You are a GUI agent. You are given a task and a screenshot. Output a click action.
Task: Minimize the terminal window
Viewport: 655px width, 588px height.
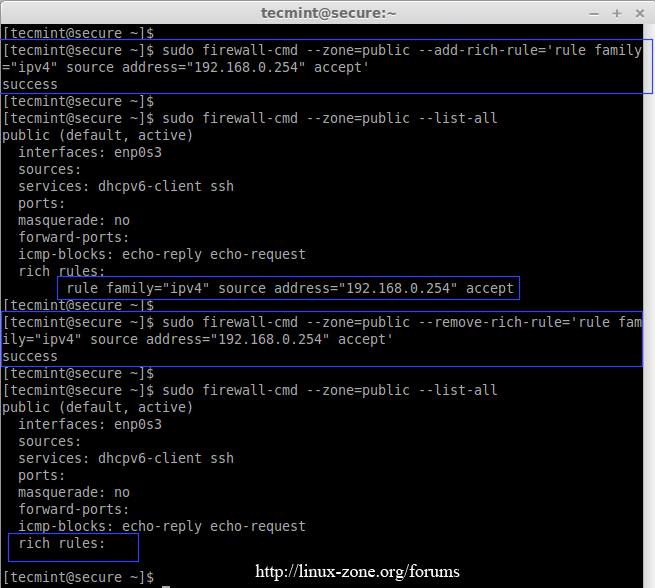tap(591, 13)
